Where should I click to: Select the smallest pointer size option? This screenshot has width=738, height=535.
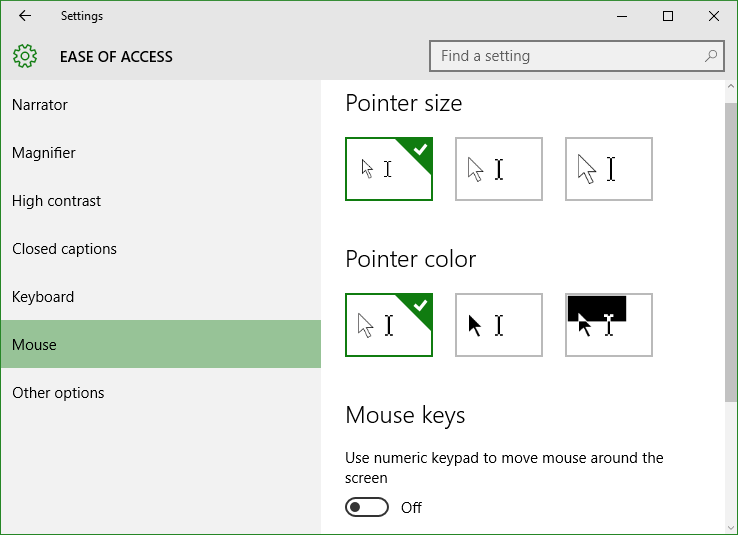pyautogui.click(x=389, y=169)
